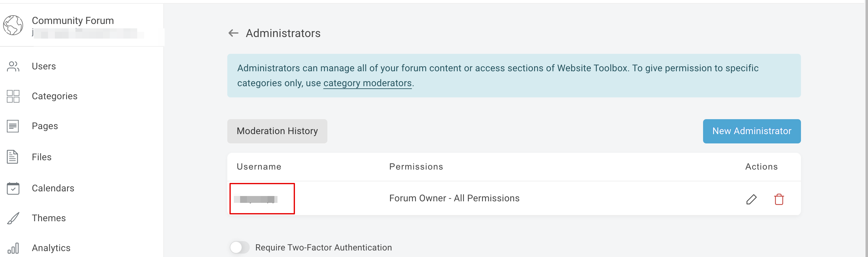Click the red trash delete icon

(779, 199)
